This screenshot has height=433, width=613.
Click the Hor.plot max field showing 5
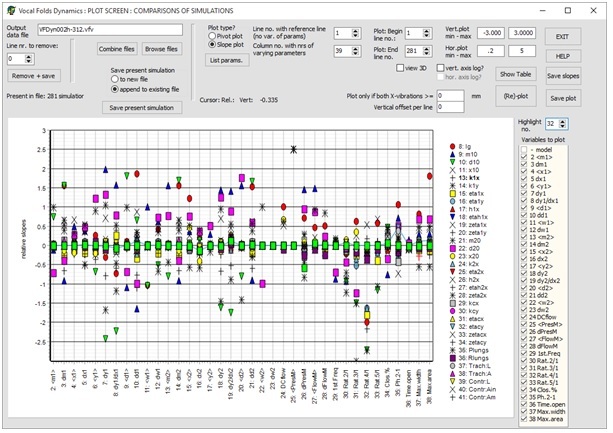tap(522, 51)
